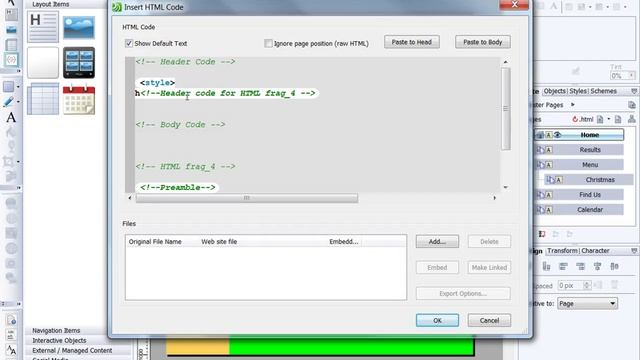Click the Paste to Head button
Viewport: 640px width, 360px height.
[x=411, y=42]
